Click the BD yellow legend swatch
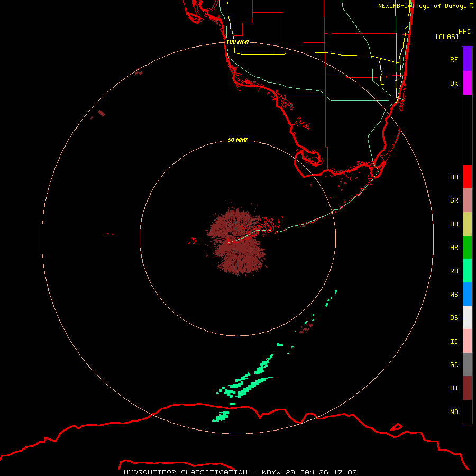 [467, 224]
